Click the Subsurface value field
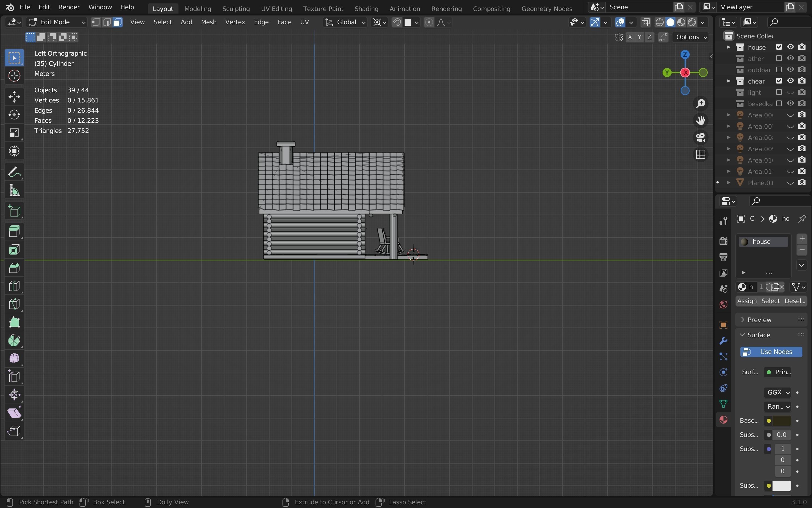Screen dimensions: 812x508 pos(782,435)
